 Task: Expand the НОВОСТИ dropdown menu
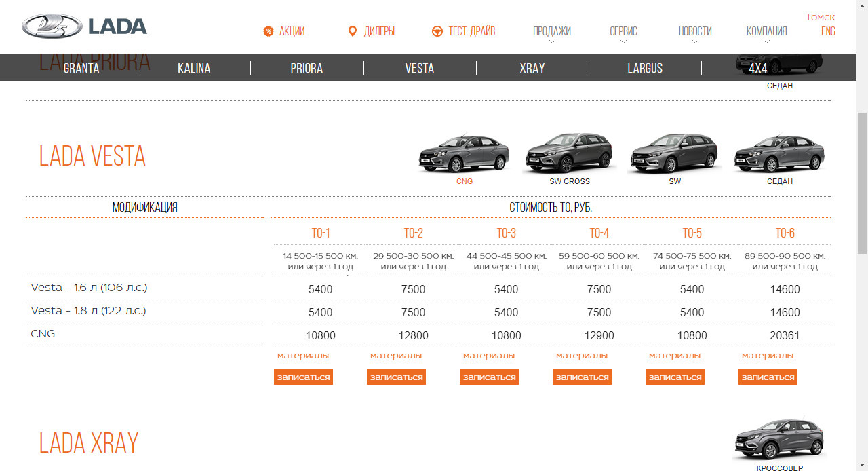(x=695, y=32)
